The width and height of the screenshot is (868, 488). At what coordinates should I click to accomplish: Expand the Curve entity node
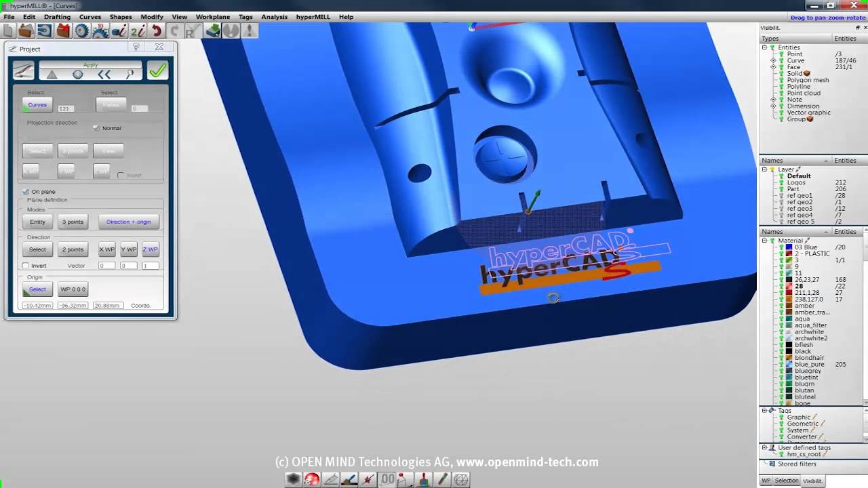773,60
